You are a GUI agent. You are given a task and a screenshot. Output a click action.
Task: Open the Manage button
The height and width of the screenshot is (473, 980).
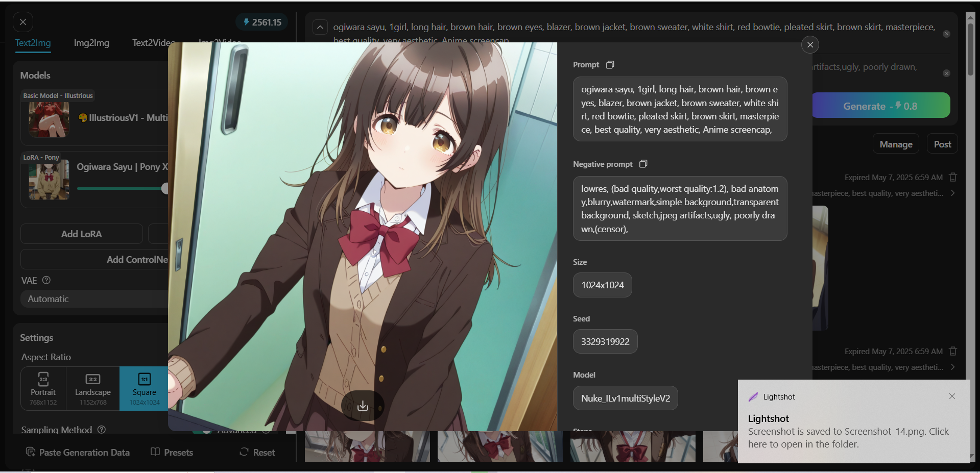point(896,144)
